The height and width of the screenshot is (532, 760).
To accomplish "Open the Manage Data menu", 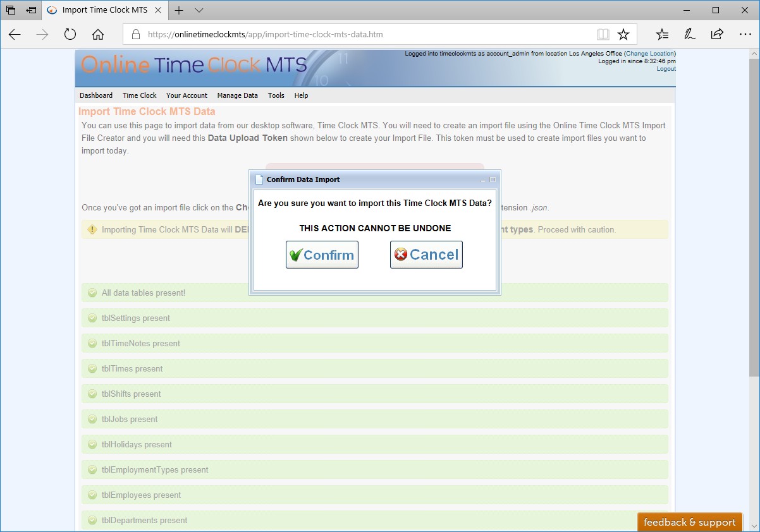I will pyautogui.click(x=238, y=95).
